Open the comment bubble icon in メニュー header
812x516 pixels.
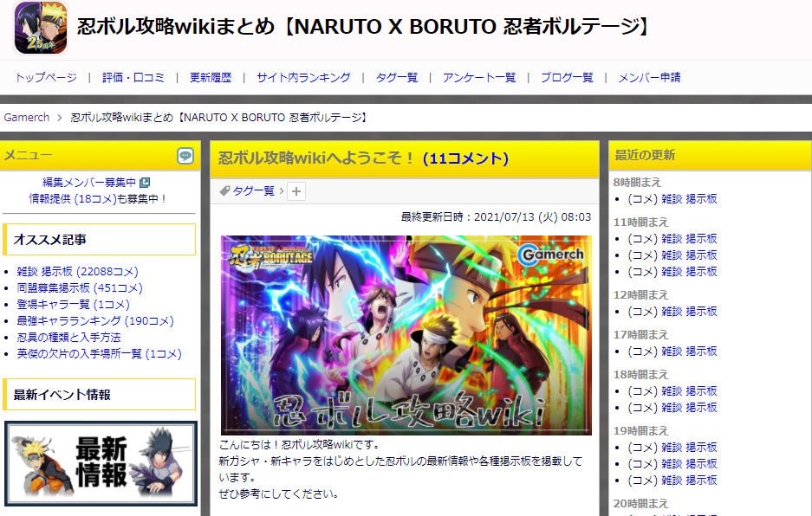click(185, 155)
